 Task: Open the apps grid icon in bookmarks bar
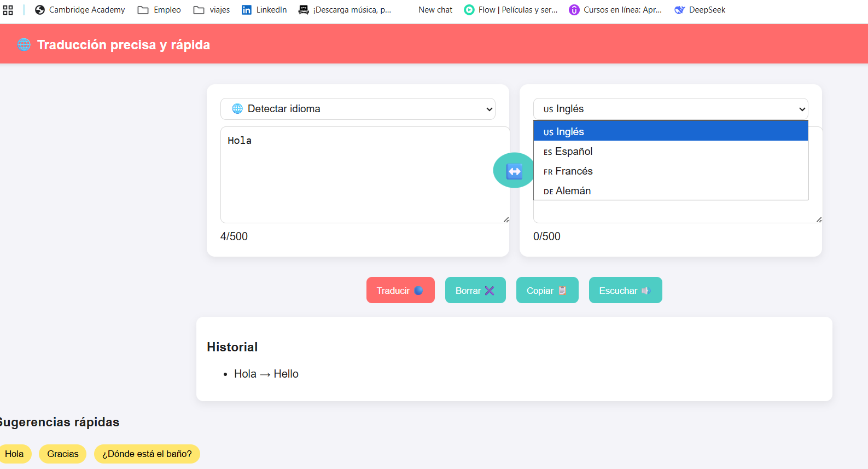[x=8, y=10]
